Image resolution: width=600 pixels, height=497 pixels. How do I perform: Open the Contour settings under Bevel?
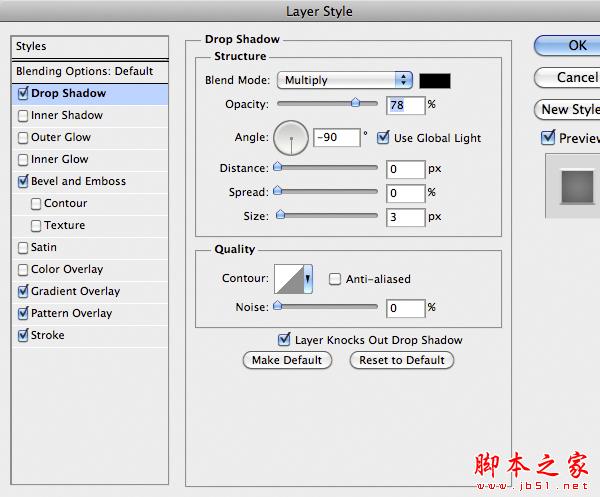(90, 204)
